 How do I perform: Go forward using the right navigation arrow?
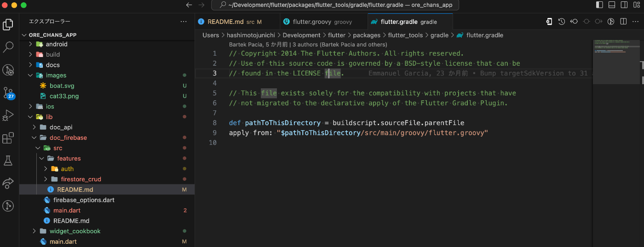[201, 5]
